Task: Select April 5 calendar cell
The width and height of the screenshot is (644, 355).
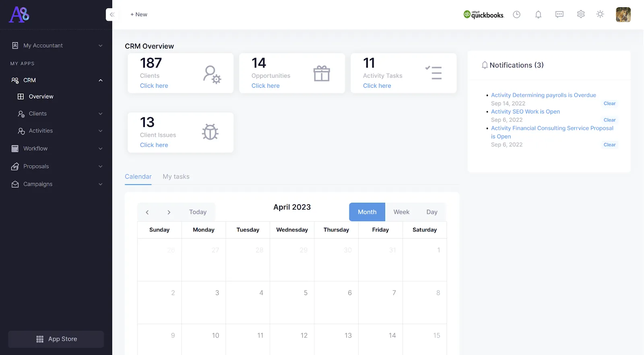Action: point(292,303)
